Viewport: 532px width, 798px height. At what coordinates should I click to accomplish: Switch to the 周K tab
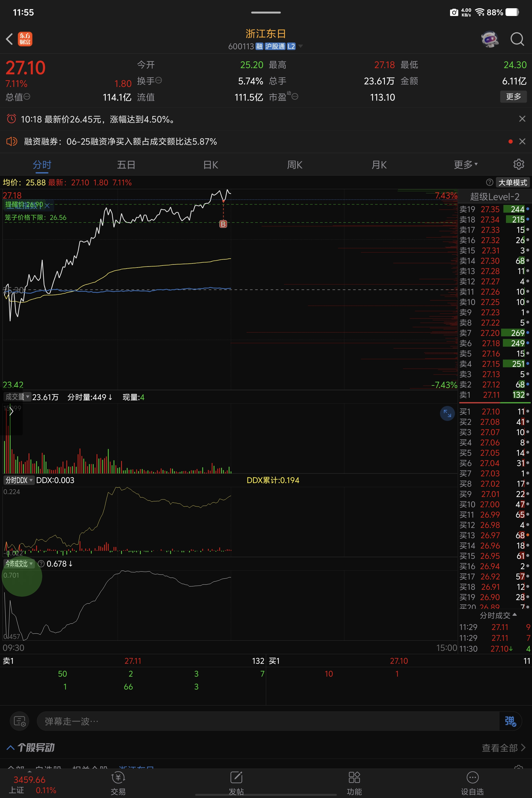[x=295, y=165]
